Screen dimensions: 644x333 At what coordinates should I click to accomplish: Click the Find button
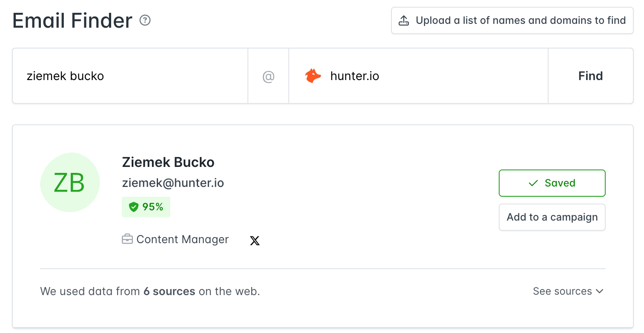[590, 76]
